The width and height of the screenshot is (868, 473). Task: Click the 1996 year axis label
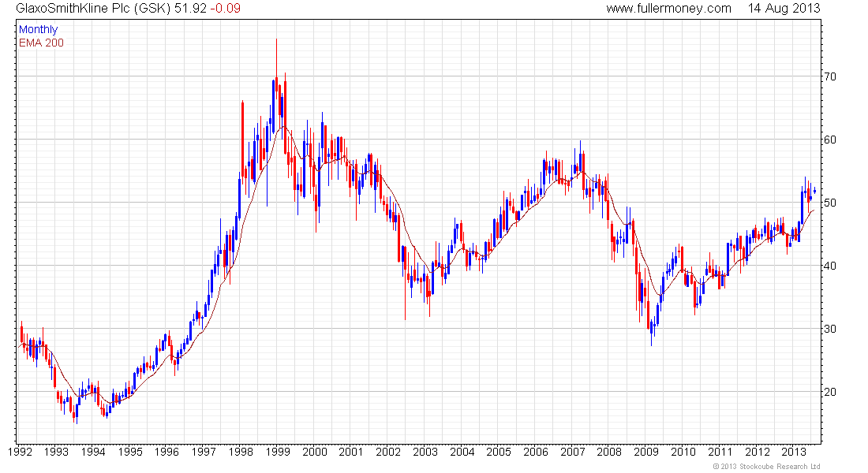pyautogui.click(x=166, y=452)
